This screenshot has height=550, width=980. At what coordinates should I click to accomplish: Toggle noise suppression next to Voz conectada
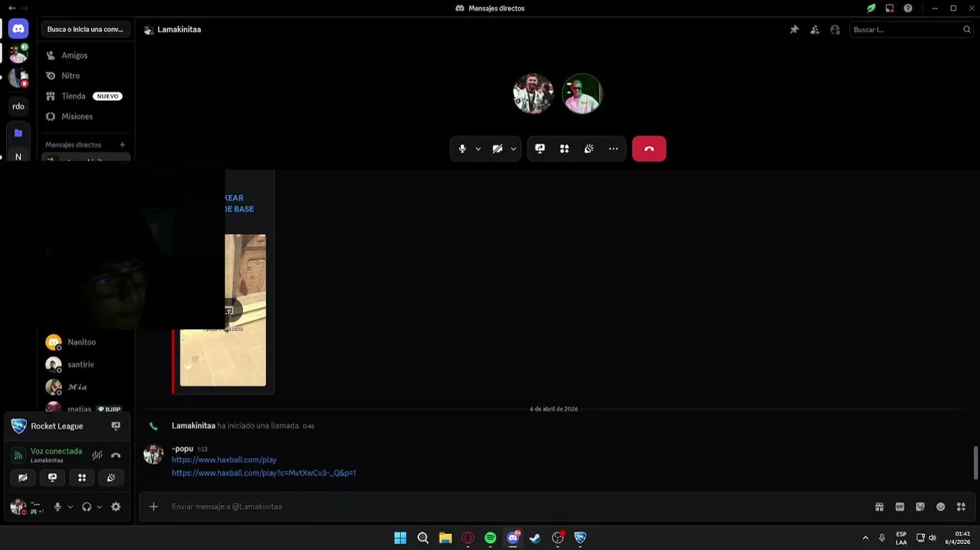(98, 455)
